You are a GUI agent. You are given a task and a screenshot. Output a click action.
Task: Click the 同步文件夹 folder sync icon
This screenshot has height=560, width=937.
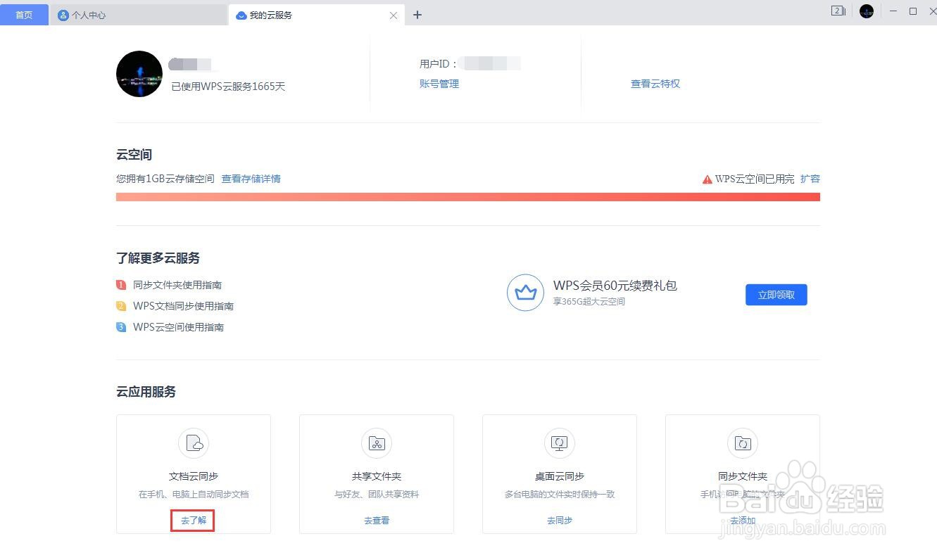coord(743,443)
